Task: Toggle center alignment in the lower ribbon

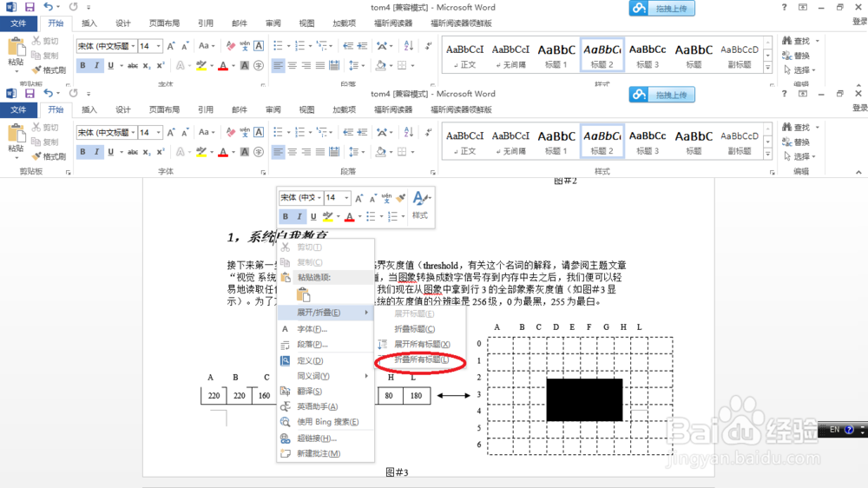Action: click(293, 152)
